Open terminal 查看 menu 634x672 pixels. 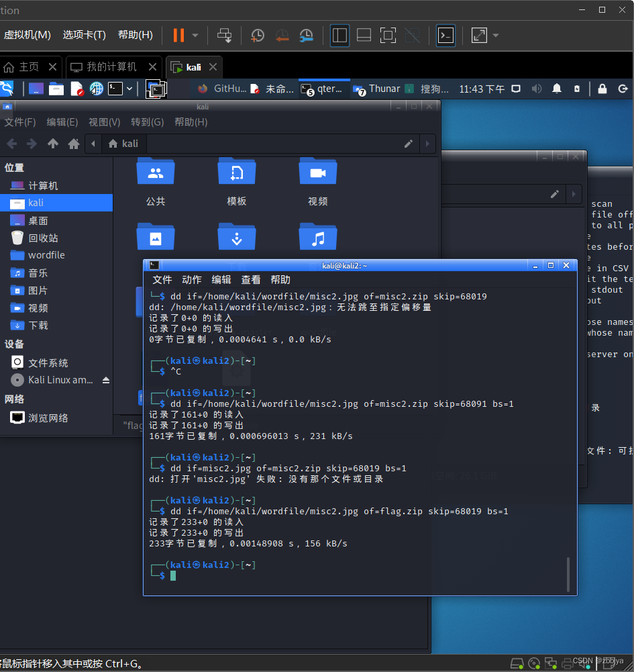(x=251, y=280)
